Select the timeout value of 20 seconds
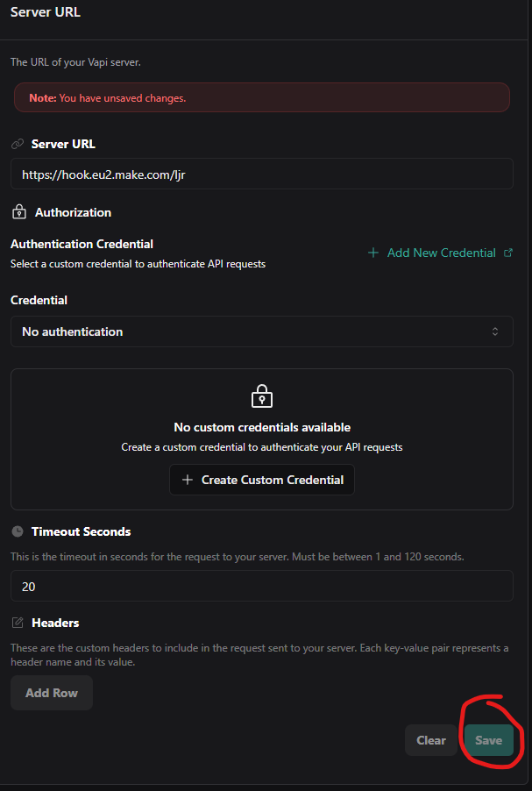This screenshot has width=532, height=791. coord(261,585)
